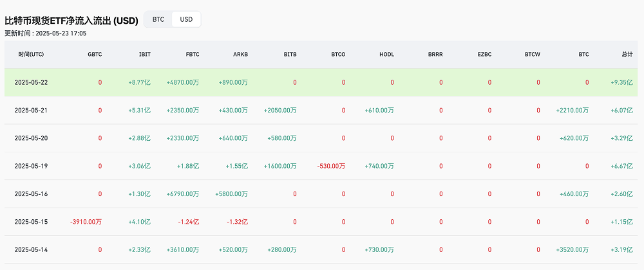Click the HODL column header
This screenshot has height=270, width=644.
click(x=386, y=55)
